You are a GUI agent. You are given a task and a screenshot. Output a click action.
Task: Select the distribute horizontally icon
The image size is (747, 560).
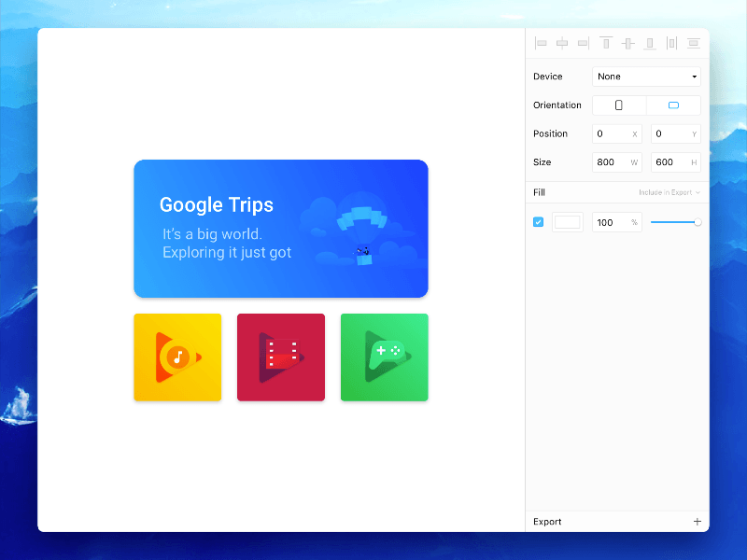(x=672, y=43)
